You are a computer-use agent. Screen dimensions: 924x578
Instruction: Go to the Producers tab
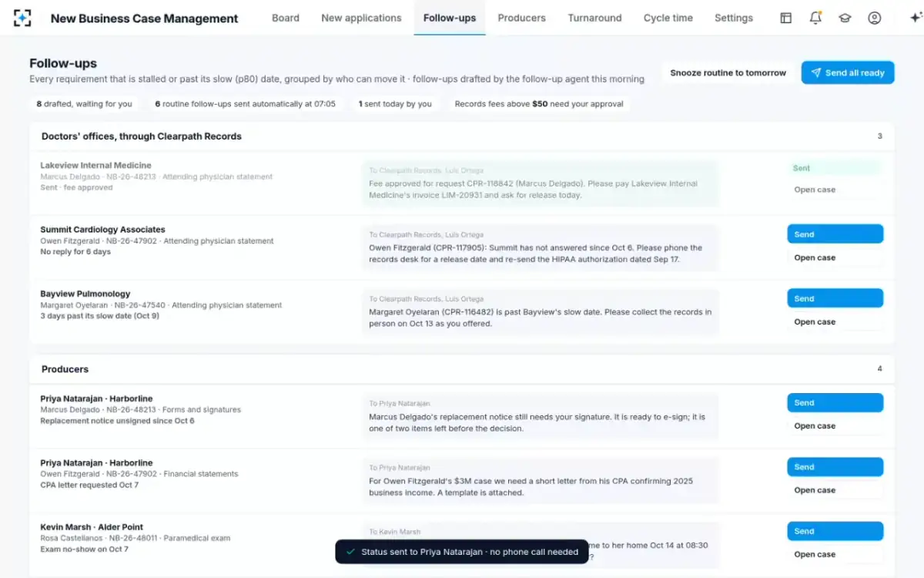(x=521, y=18)
